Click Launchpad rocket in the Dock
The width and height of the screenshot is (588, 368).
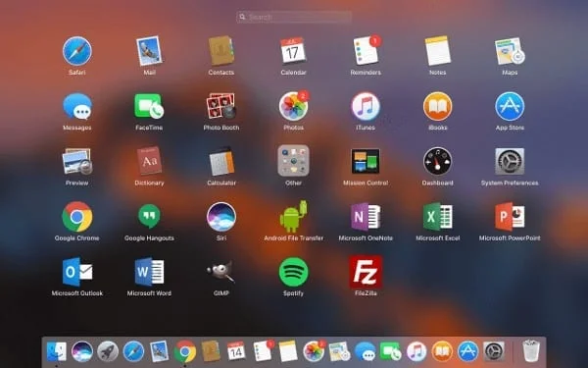pos(108,352)
